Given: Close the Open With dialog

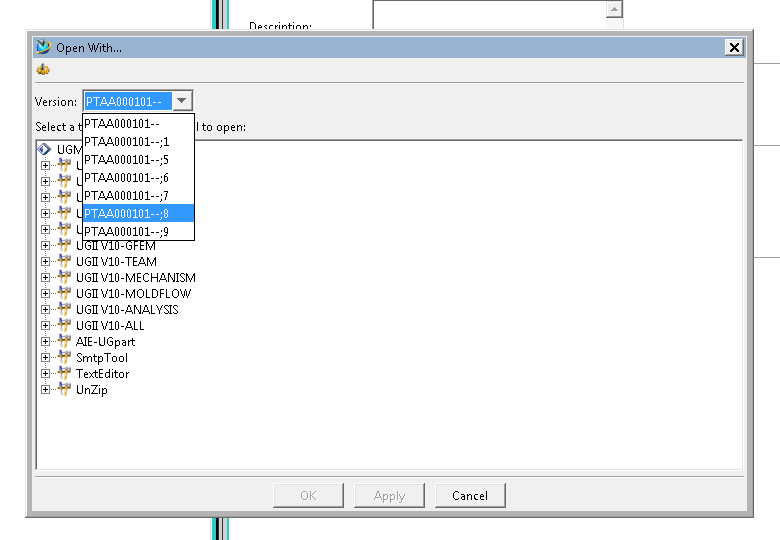Looking at the screenshot, I should [x=734, y=47].
